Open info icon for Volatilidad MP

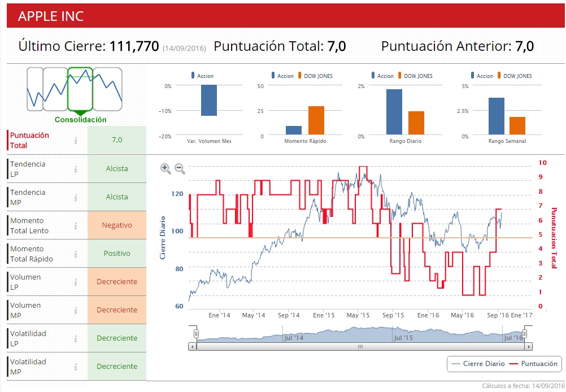click(x=76, y=367)
